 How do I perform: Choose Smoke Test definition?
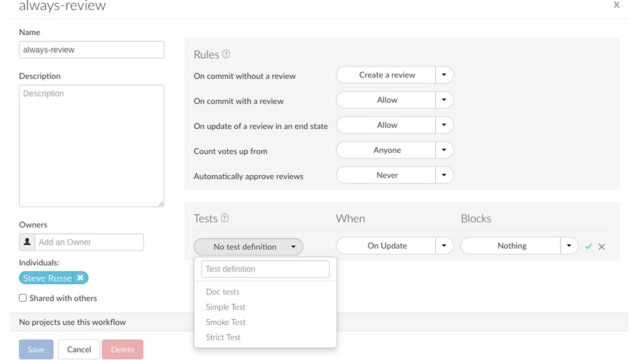point(225,322)
